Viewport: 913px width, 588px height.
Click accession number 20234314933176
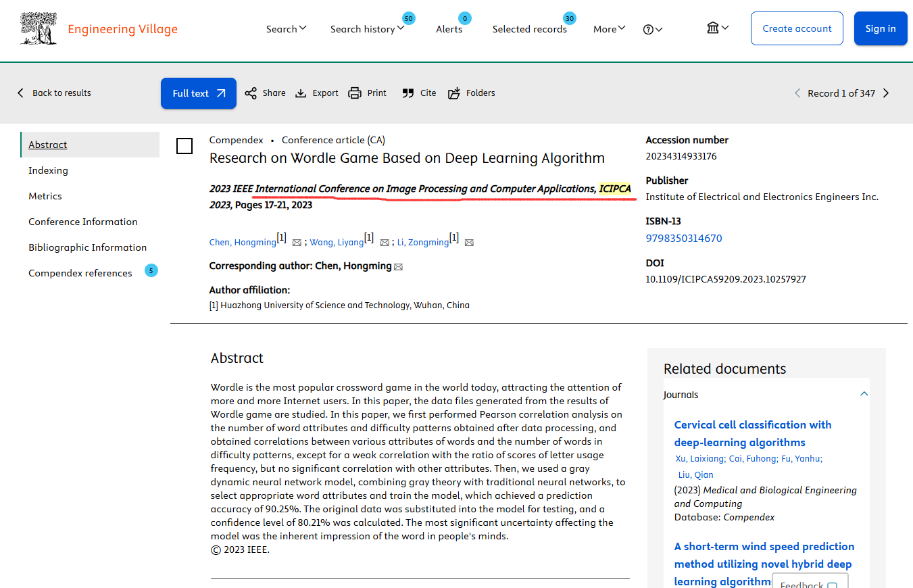[681, 156]
